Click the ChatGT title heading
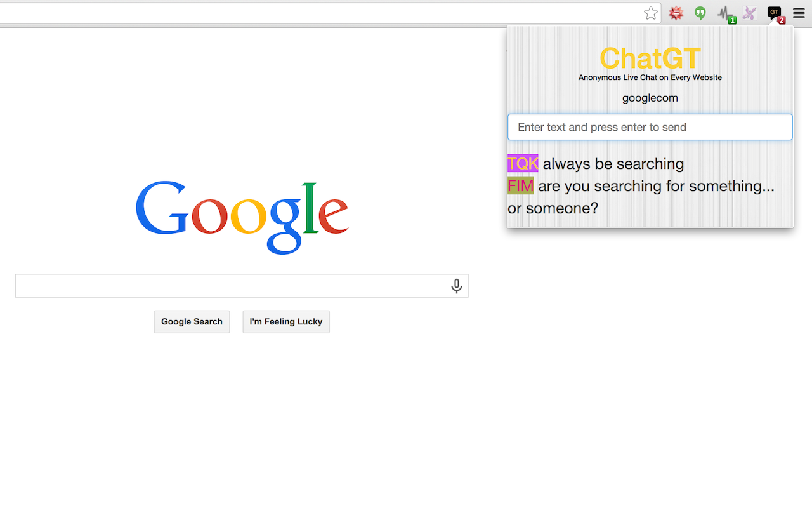The image size is (812, 508). click(x=650, y=58)
